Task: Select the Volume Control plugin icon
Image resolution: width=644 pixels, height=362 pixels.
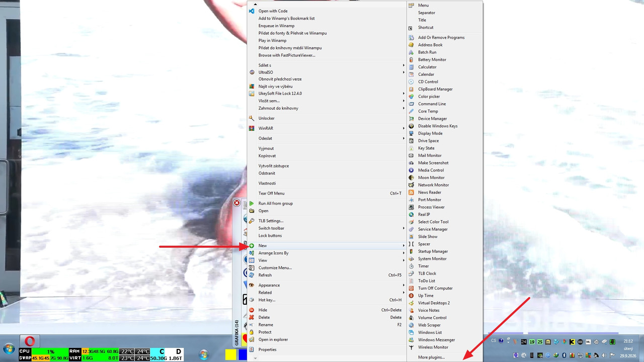Action: tap(411, 318)
